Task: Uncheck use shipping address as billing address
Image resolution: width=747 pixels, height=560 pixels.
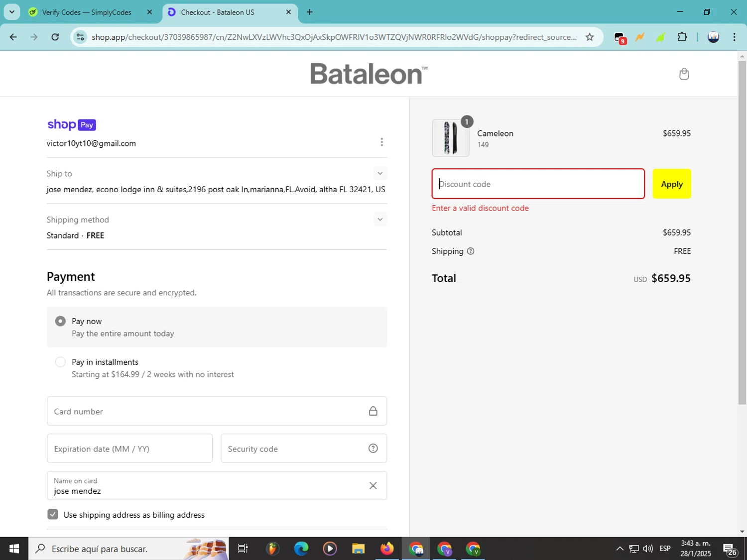Action: [x=53, y=514]
